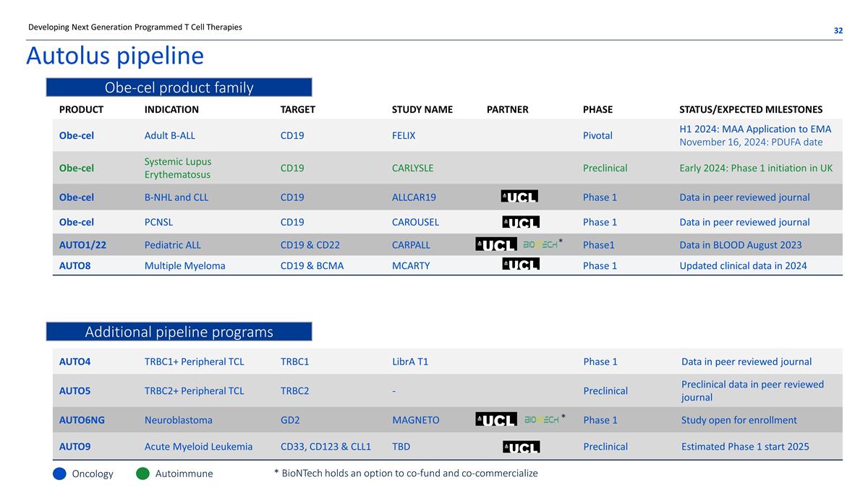Click the BioNTech logo in the CARPALL row
The height and width of the screenshot is (488, 868).
540,244
